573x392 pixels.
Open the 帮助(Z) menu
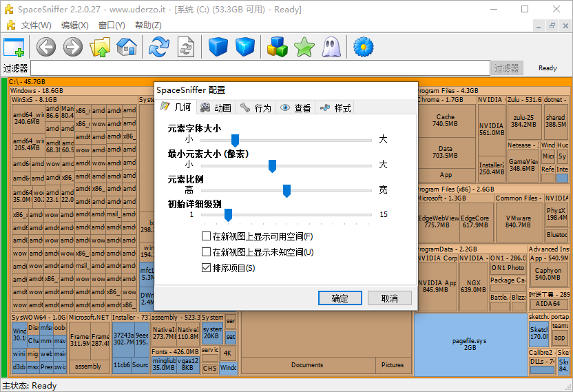148,25
